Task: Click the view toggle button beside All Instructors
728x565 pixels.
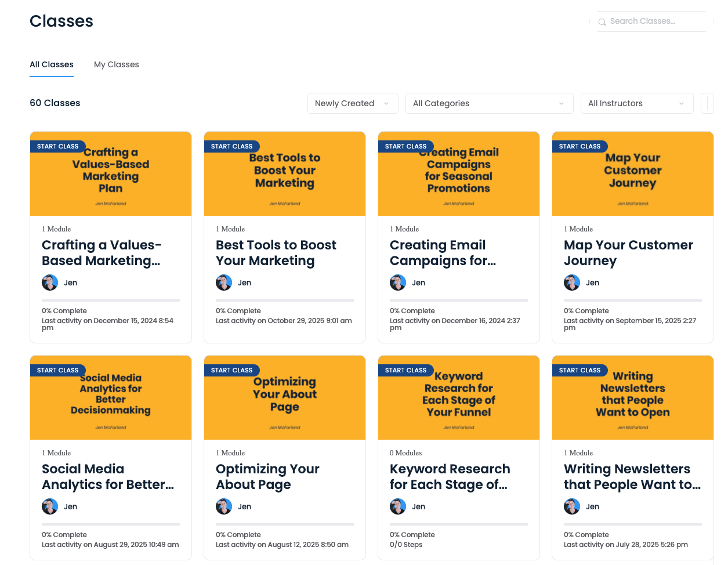Action: coord(707,103)
